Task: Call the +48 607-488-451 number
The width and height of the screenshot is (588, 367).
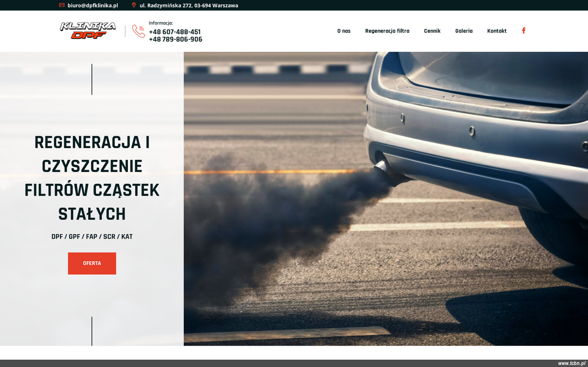Action: tap(175, 32)
